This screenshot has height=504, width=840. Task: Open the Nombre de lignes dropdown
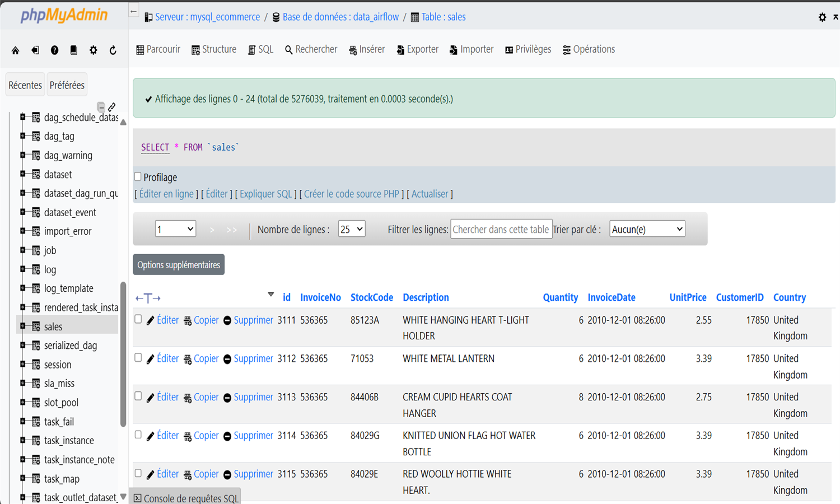pos(351,229)
